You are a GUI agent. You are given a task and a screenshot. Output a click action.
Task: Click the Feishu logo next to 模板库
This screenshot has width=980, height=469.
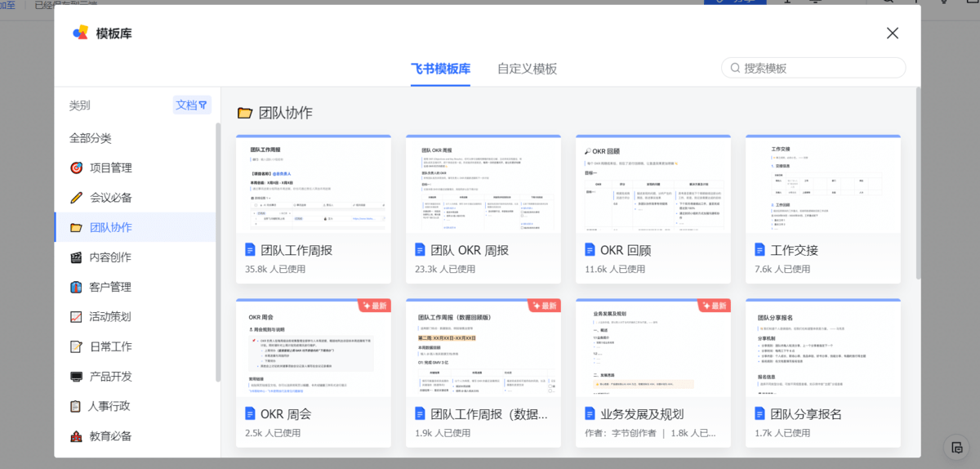pyautogui.click(x=80, y=33)
